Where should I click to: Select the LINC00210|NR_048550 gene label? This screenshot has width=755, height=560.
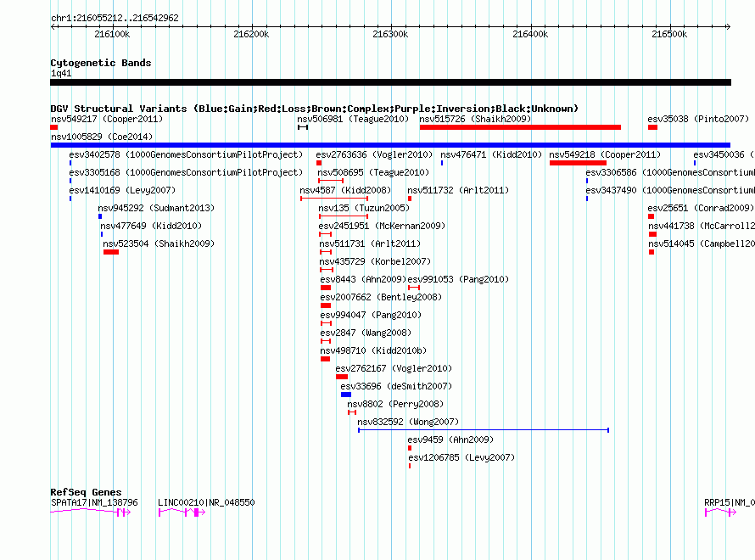point(206,502)
